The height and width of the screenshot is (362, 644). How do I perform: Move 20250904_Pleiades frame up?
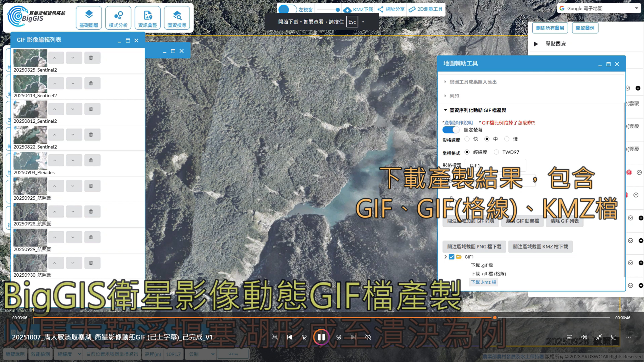(55, 160)
